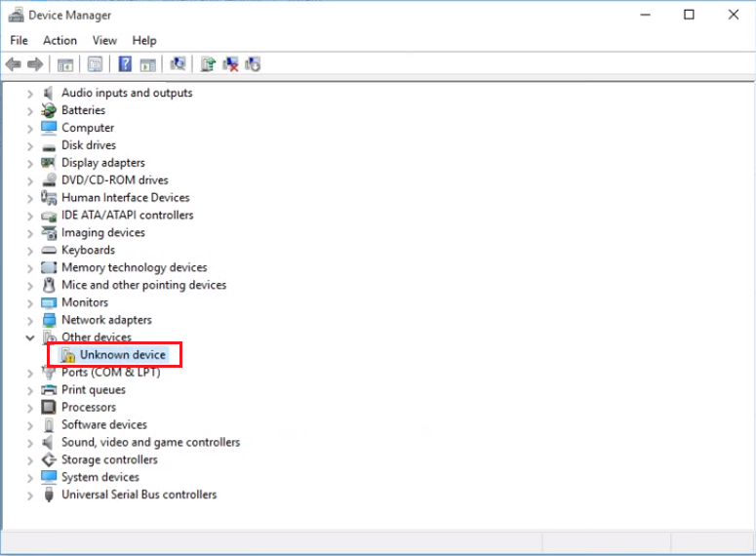Select Universal Serial Bus controllers label
This screenshot has width=756, height=556.
pyautogui.click(x=139, y=495)
